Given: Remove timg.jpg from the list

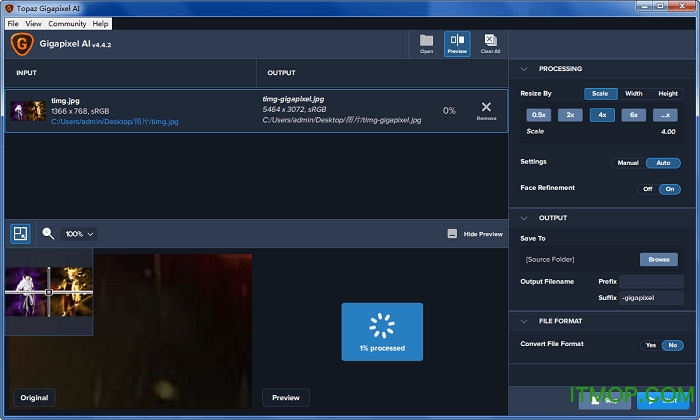Looking at the screenshot, I should click(486, 111).
